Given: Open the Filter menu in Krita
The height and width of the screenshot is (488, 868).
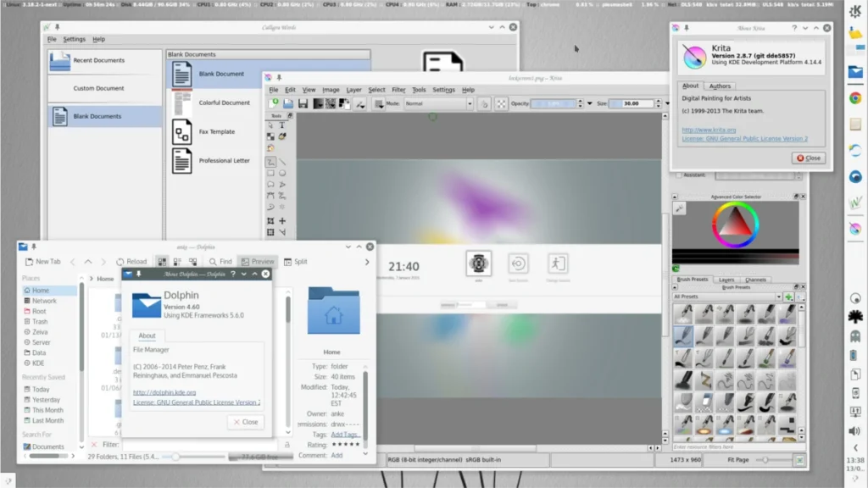Looking at the screenshot, I should pos(398,90).
